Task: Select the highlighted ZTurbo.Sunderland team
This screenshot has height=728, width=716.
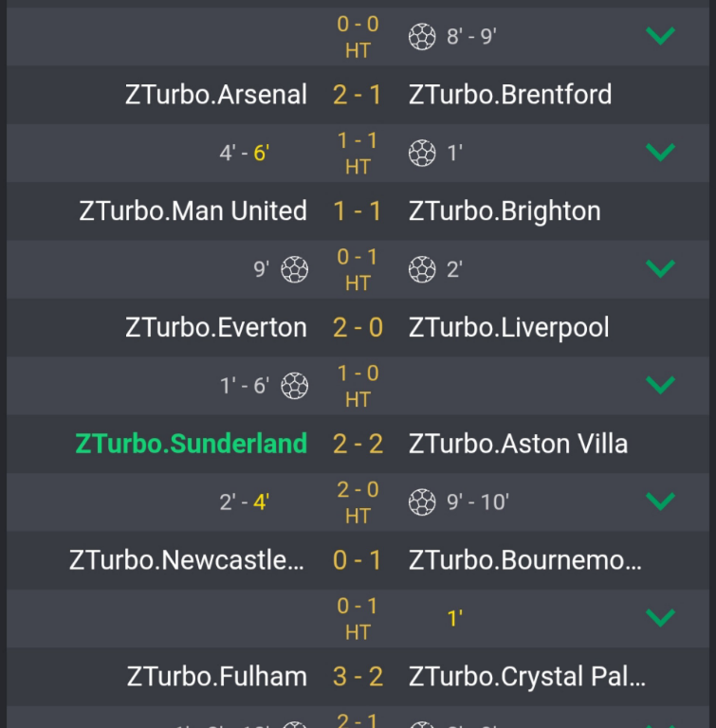Action: [192, 444]
